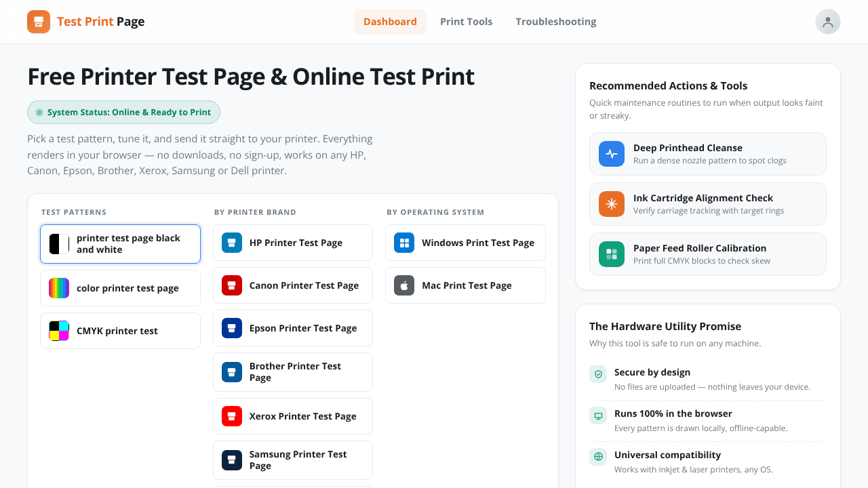
Task: Start Paper Feed Roller Calibration
Action: pyautogui.click(x=708, y=254)
